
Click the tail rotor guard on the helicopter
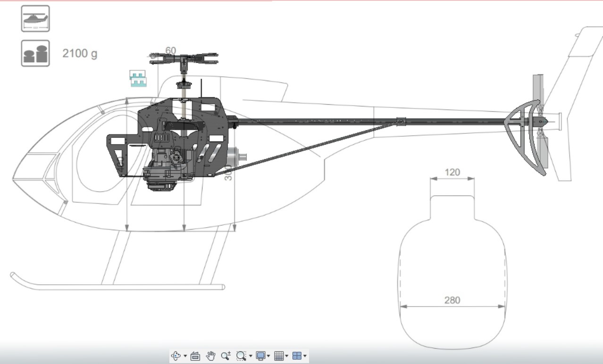coord(526,138)
